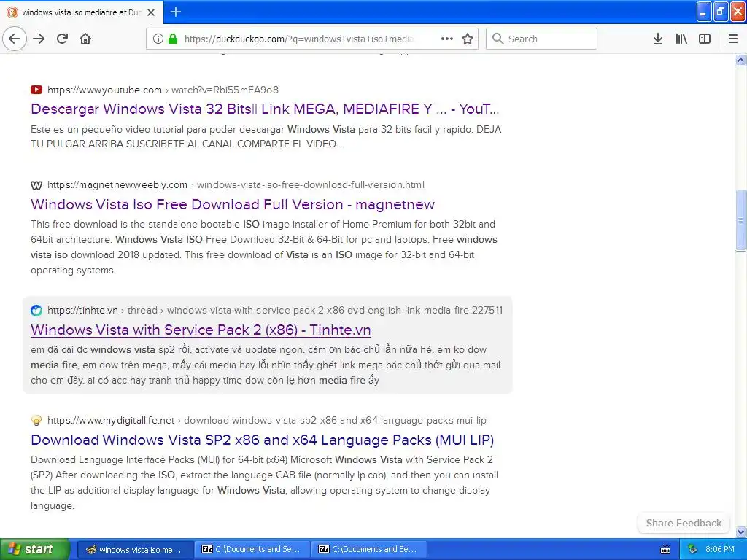747x560 pixels.
Task: Open the Windows Start menu
Action: point(35,549)
